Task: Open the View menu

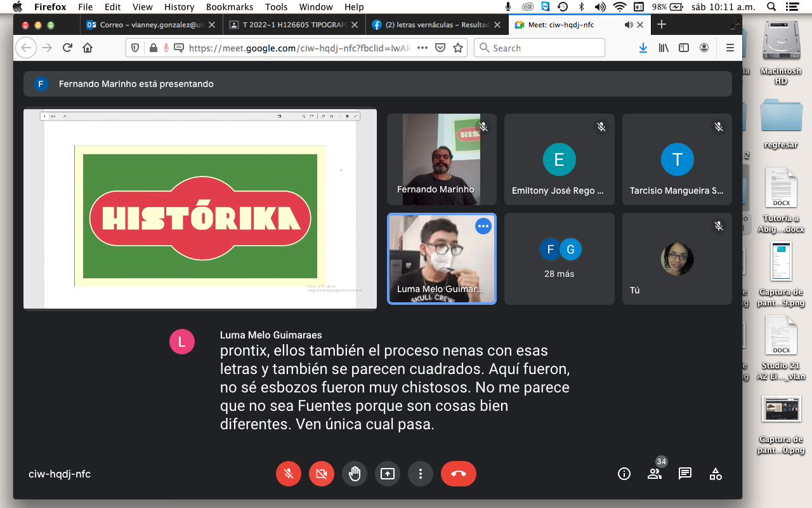Action: [143, 7]
